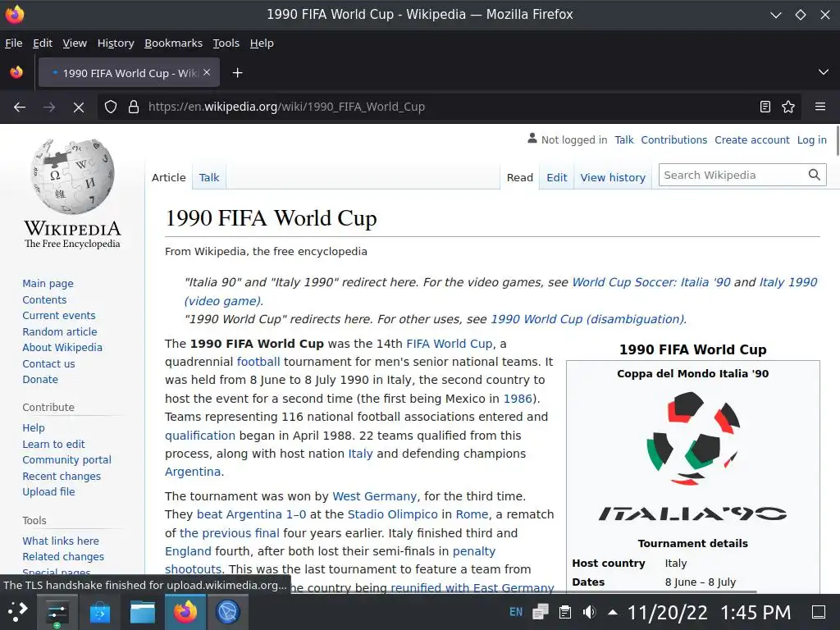
Task: Click the Read tab
Action: pos(519,177)
